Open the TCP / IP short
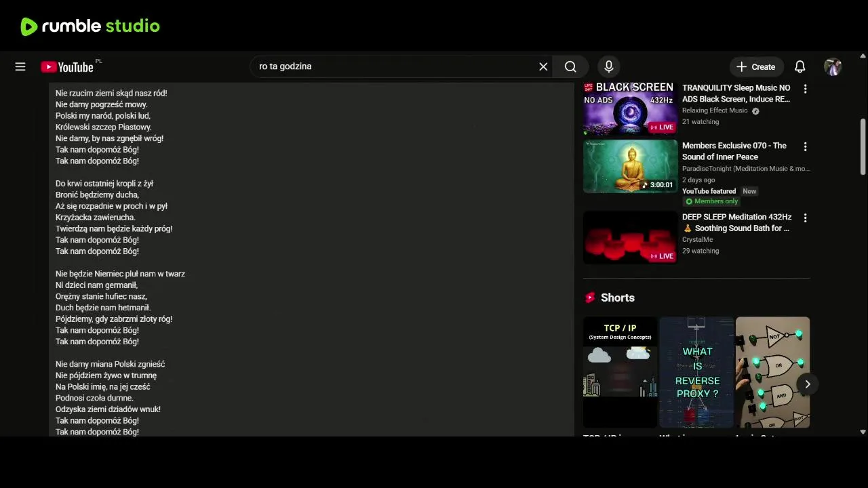The width and height of the screenshot is (868, 488). [620, 372]
